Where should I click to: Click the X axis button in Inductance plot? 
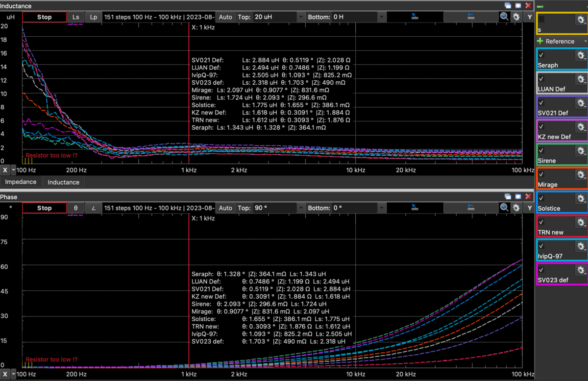click(5, 170)
